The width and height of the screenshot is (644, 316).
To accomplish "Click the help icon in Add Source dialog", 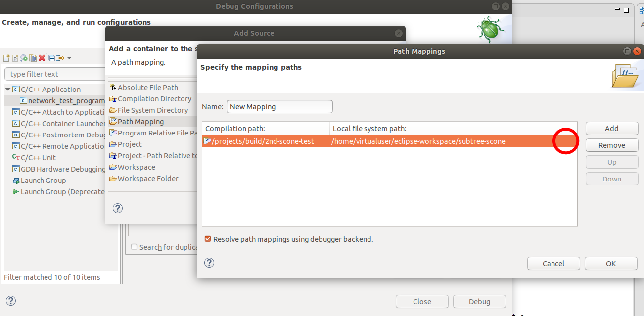I will tap(117, 208).
